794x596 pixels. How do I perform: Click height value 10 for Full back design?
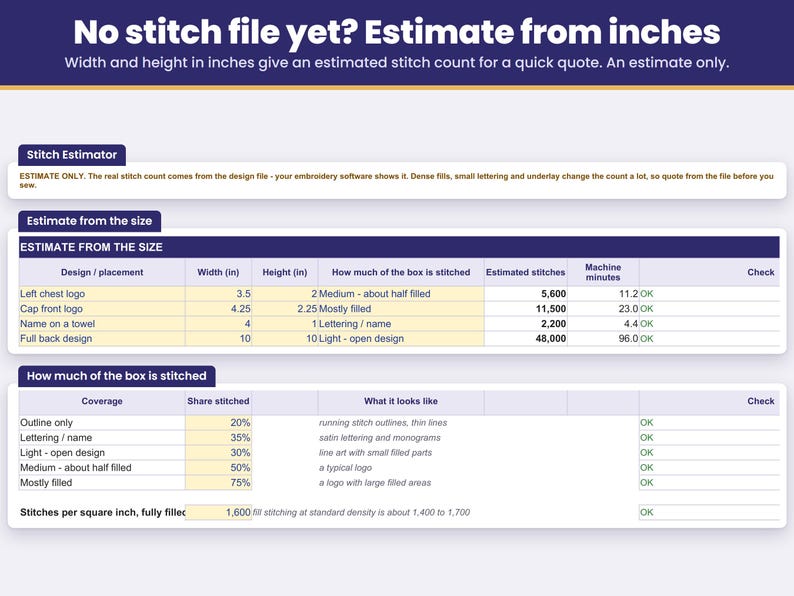(285, 339)
